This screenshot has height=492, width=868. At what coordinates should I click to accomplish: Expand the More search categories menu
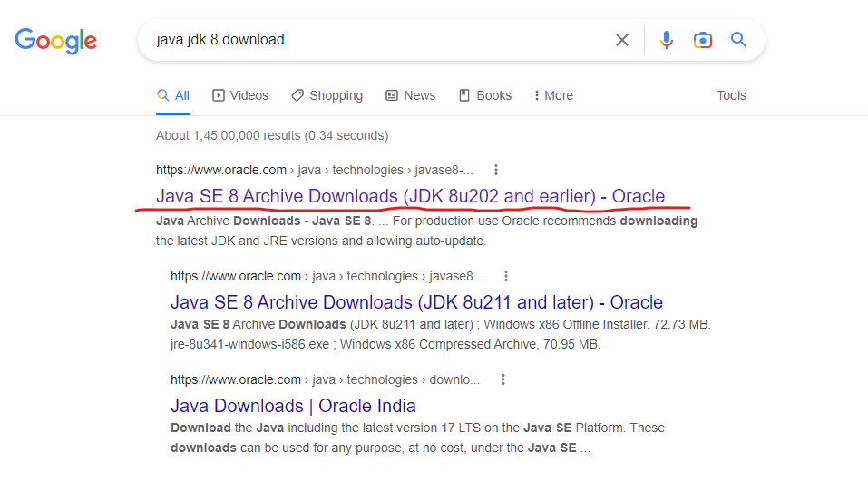[x=553, y=95]
